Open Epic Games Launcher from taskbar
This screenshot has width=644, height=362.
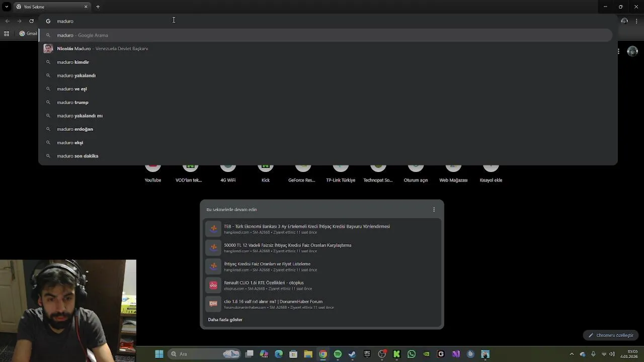tap(367, 354)
